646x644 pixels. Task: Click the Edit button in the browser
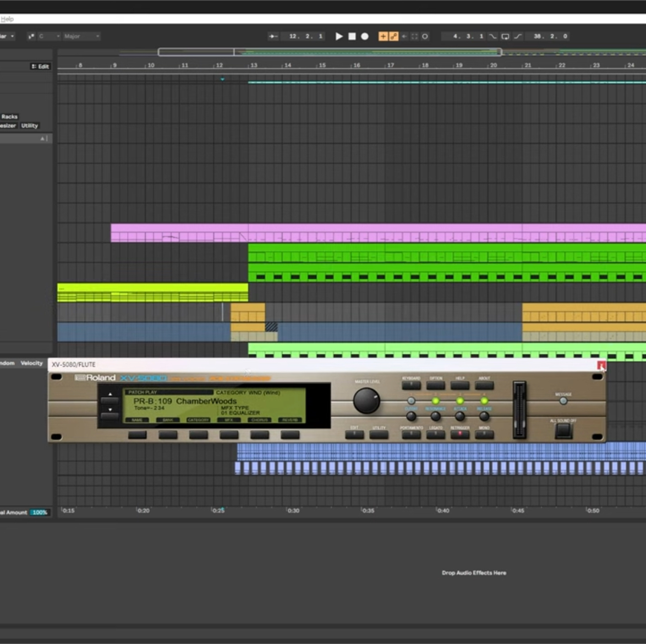coord(40,67)
